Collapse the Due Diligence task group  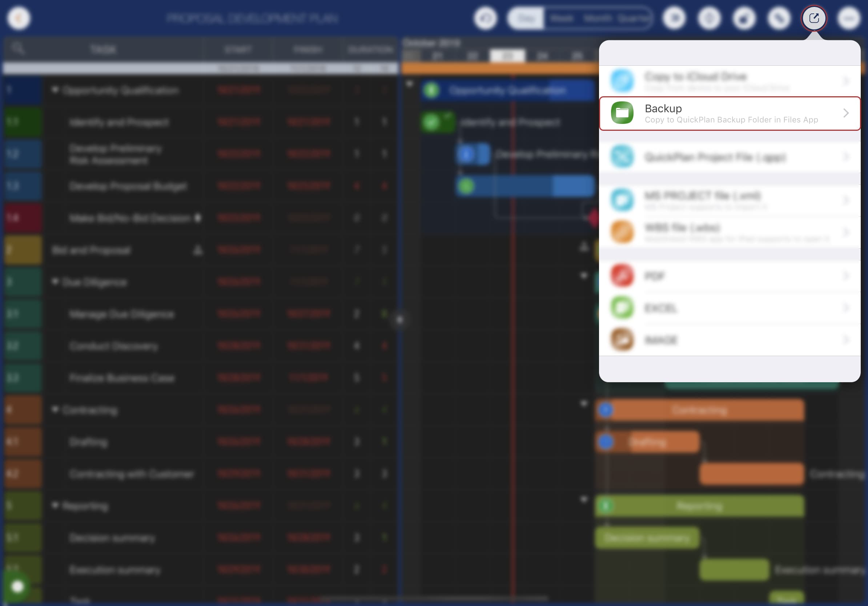coord(55,282)
